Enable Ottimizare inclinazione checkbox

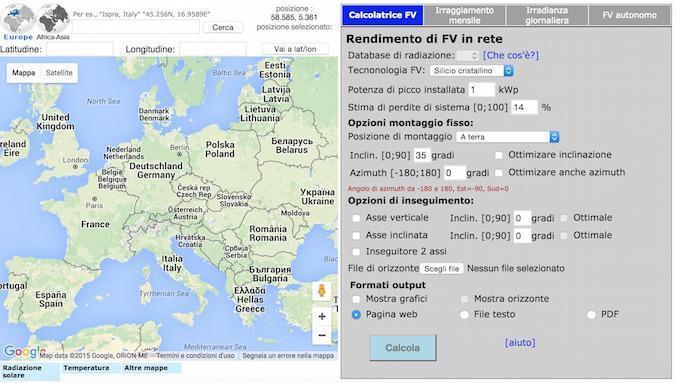[x=499, y=155]
